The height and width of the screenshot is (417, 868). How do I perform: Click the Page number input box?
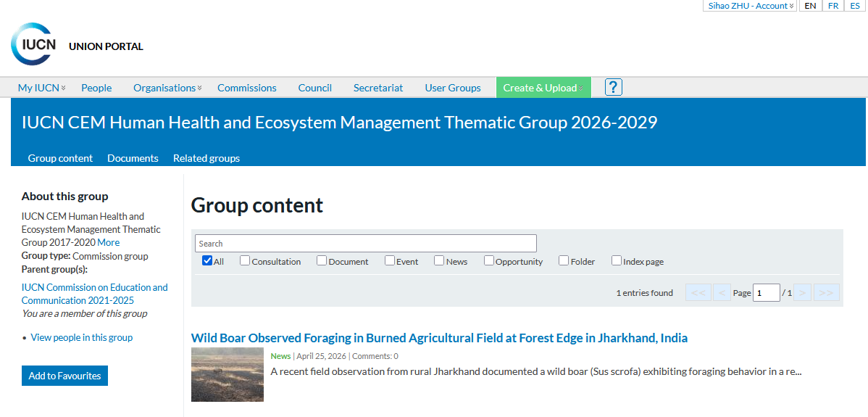[766, 292]
